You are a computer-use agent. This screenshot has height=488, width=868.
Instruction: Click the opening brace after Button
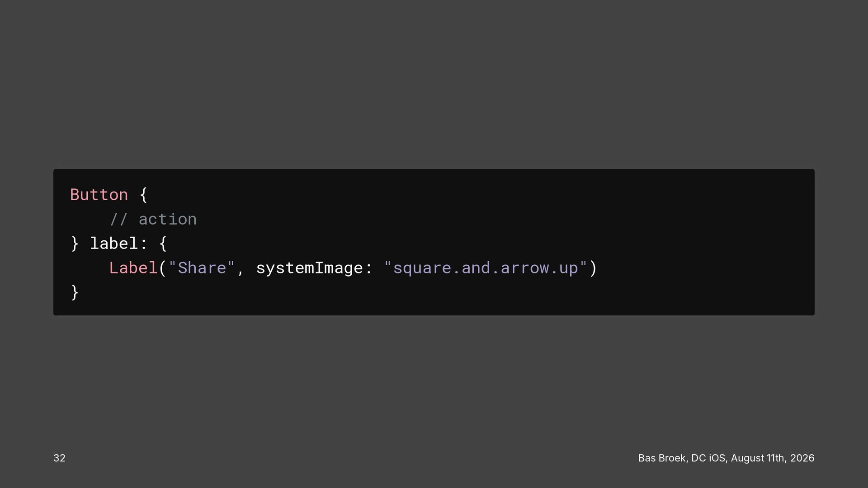pyautogui.click(x=143, y=195)
